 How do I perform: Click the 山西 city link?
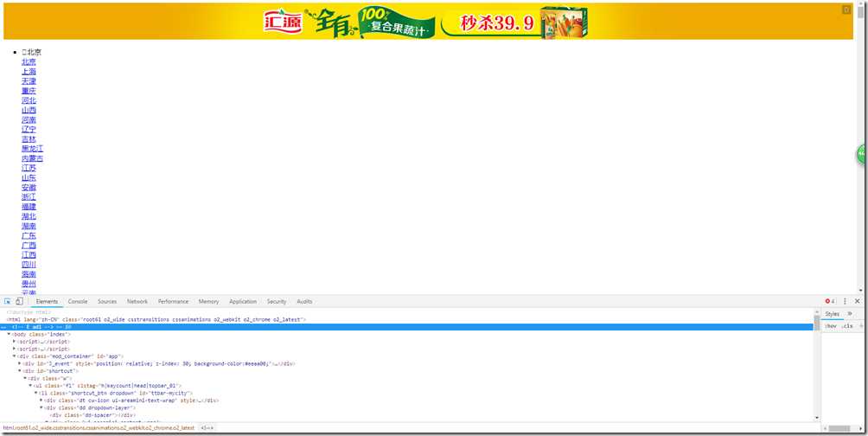pos(29,110)
